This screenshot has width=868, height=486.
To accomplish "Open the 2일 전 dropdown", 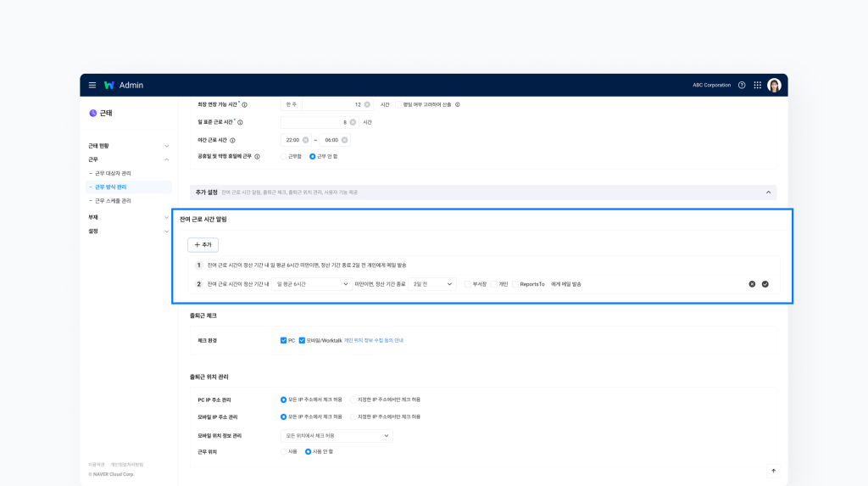I will pyautogui.click(x=432, y=284).
